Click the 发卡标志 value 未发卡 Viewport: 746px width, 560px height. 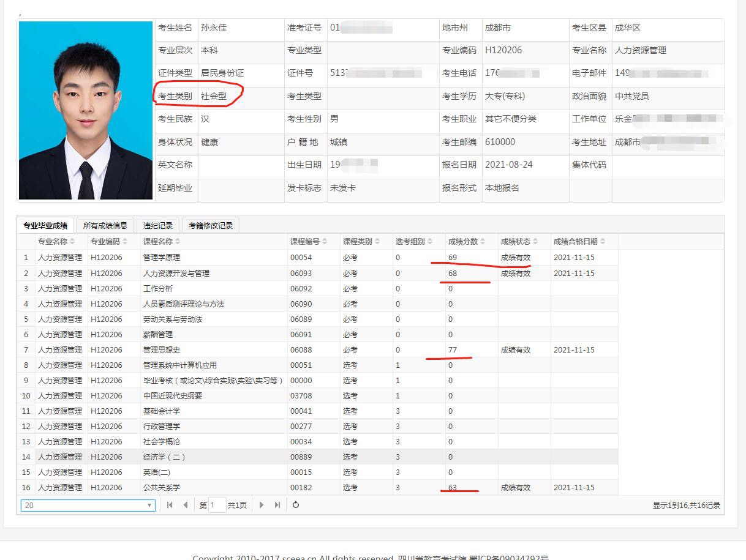343,188
